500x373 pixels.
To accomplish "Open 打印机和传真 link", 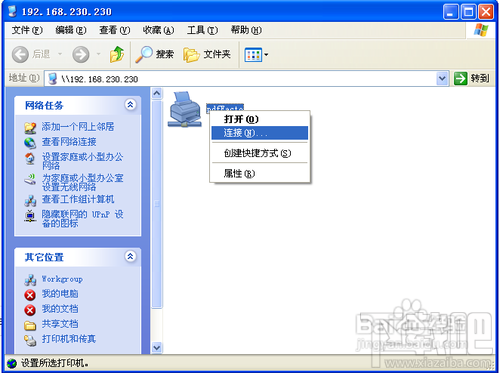I will 69,339.
